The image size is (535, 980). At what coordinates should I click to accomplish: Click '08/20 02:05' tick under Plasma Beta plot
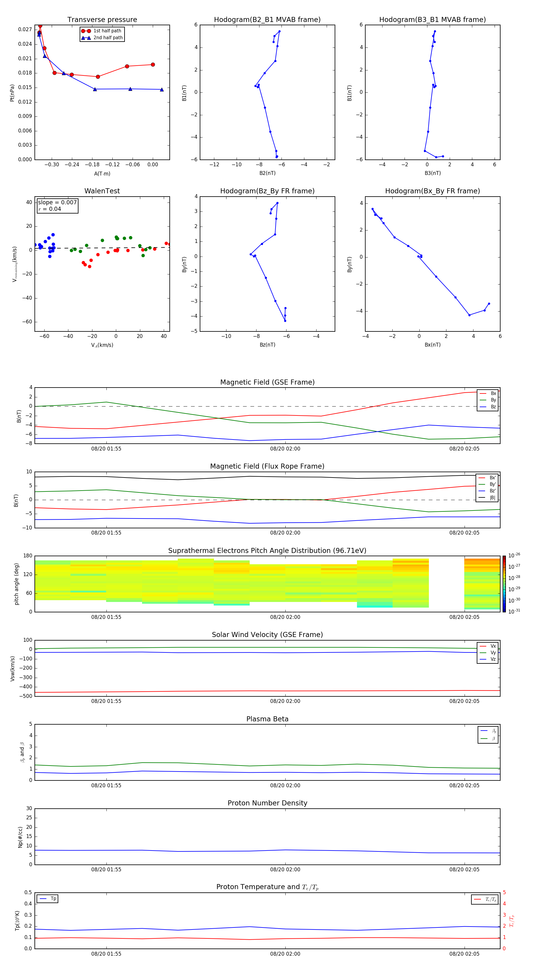(x=464, y=785)
